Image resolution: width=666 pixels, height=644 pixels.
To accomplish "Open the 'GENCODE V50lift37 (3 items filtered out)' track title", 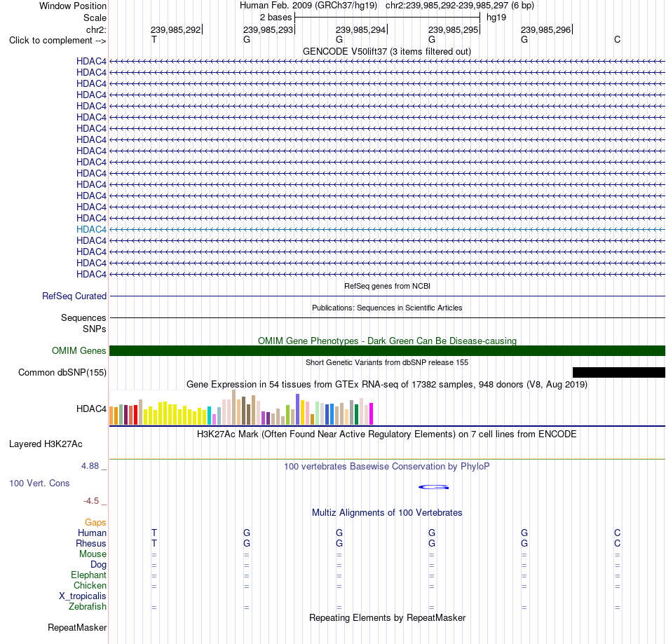I will point(386,51).
